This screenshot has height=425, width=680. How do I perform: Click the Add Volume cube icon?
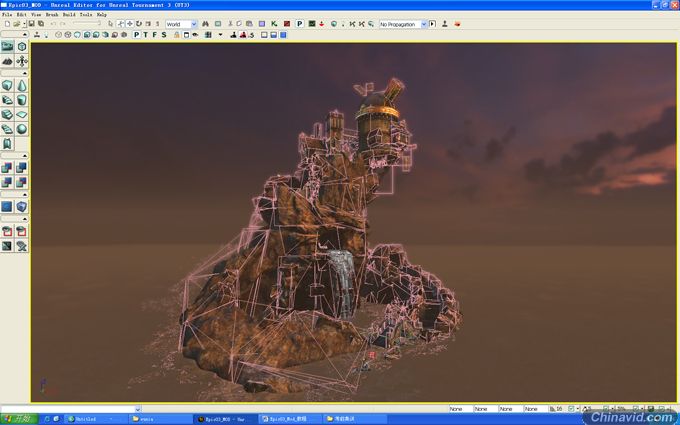coord(22,206)
